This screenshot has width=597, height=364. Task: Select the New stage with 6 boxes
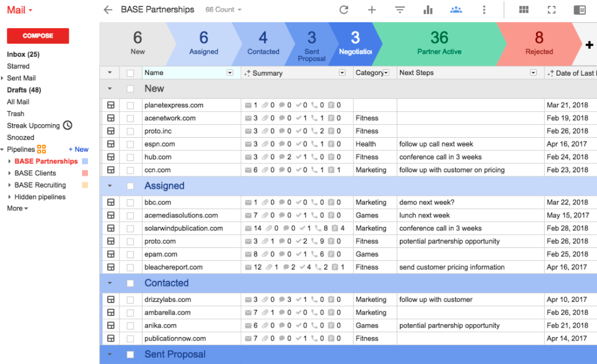point(137,44)
